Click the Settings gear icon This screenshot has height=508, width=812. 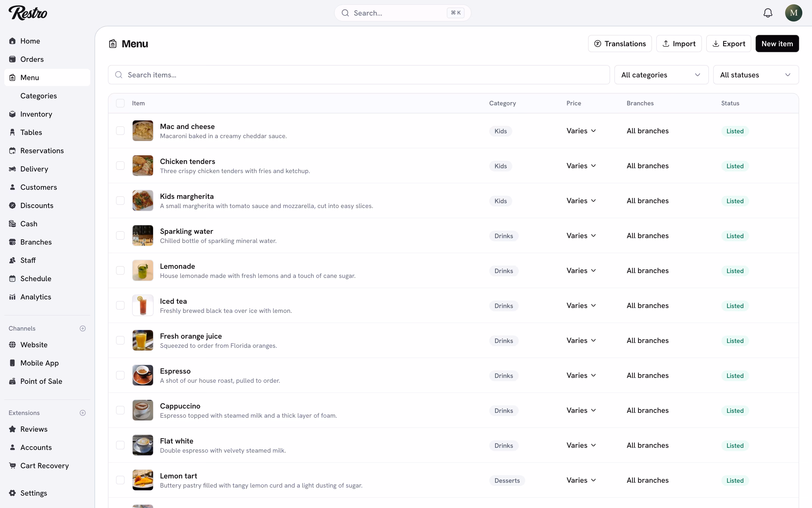pyautogui.click(x=12, y=493)
